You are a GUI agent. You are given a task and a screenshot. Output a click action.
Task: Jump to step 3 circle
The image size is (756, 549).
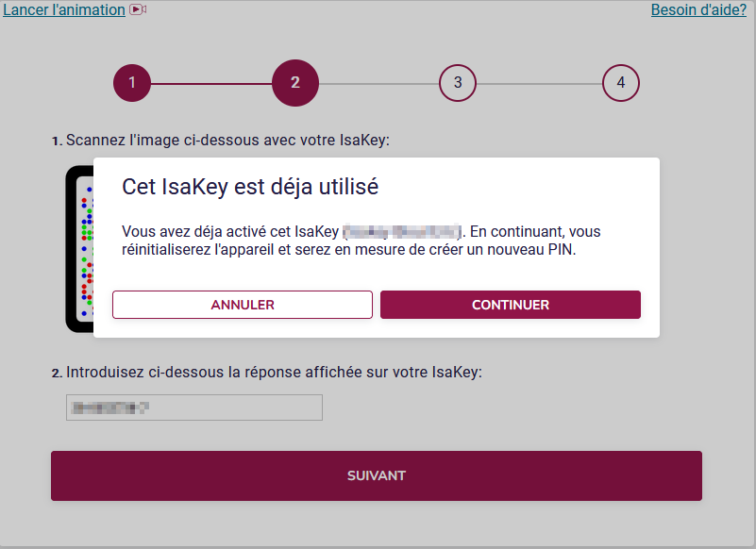[458, 83]
